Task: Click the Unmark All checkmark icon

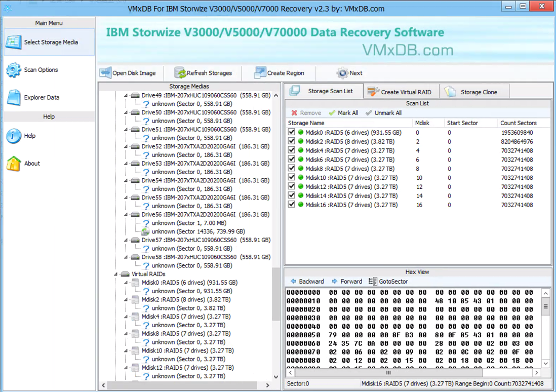Action: (x=369, y=113)
